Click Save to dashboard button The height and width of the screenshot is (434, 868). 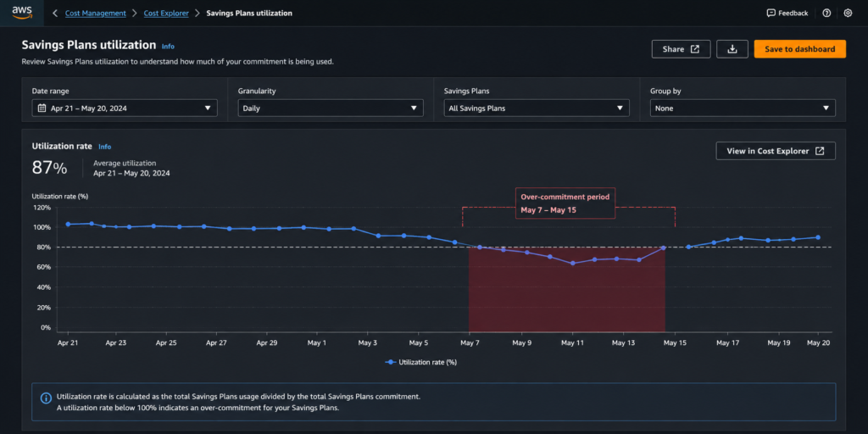pos(800,48)
